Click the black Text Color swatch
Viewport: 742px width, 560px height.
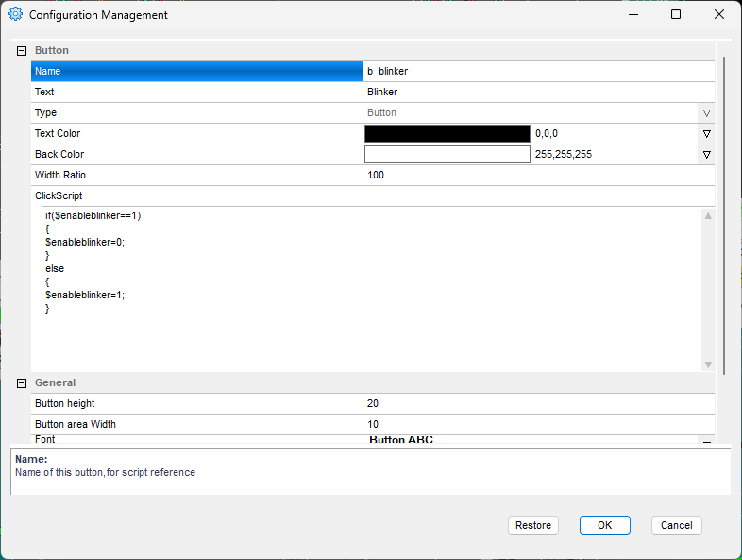point(447,133)
